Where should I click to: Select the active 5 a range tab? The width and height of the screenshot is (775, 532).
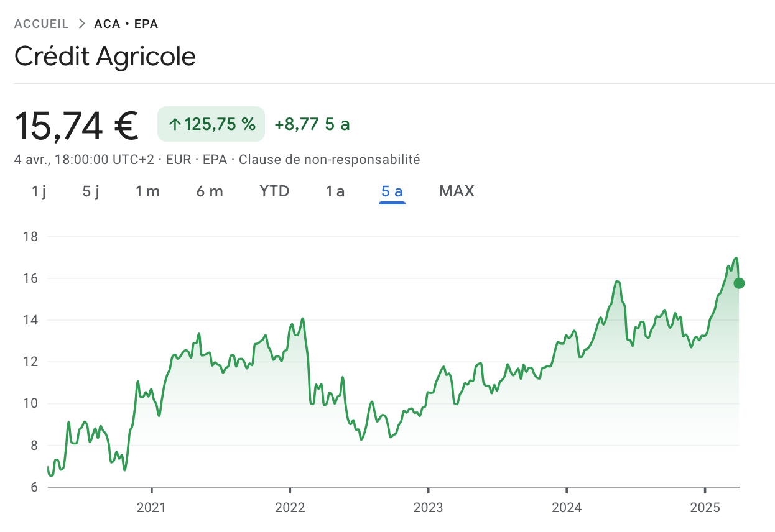tap(392, 191)
